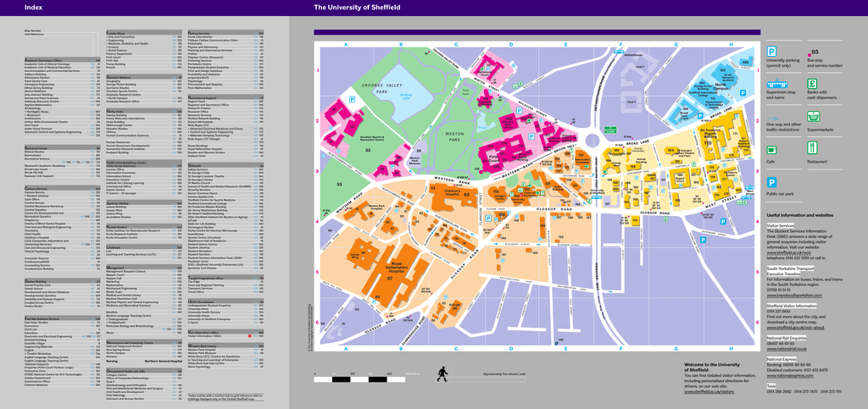Viewport: 868px width, 409px height.
Task: Open the www.sheffield.gov.uk/out--about link
Action: click(797, 327)
